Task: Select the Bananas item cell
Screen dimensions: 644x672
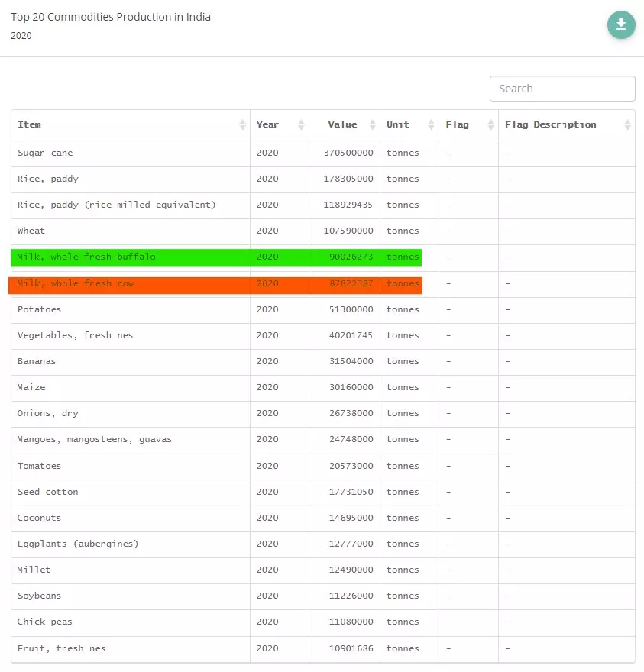Action: (x=131, y=362)
